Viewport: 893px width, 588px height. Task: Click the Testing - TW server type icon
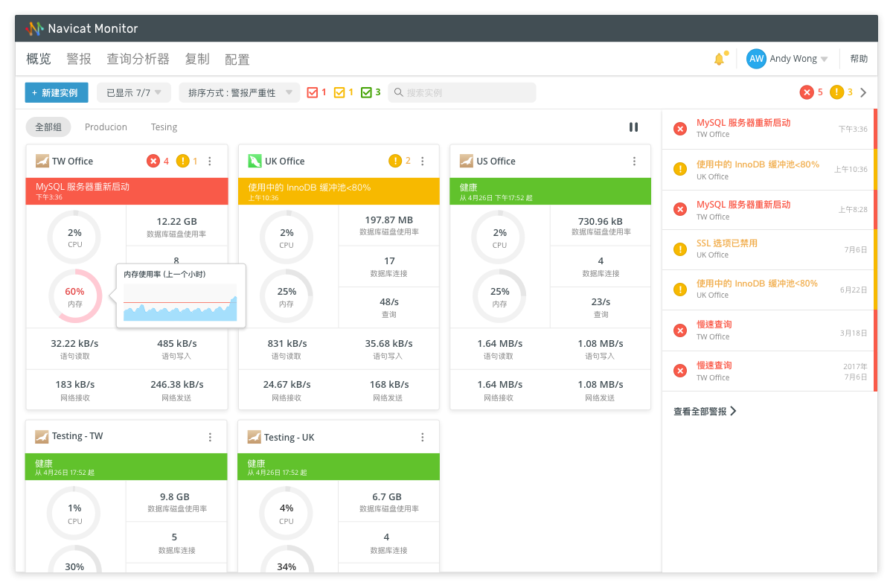[42, 437]
